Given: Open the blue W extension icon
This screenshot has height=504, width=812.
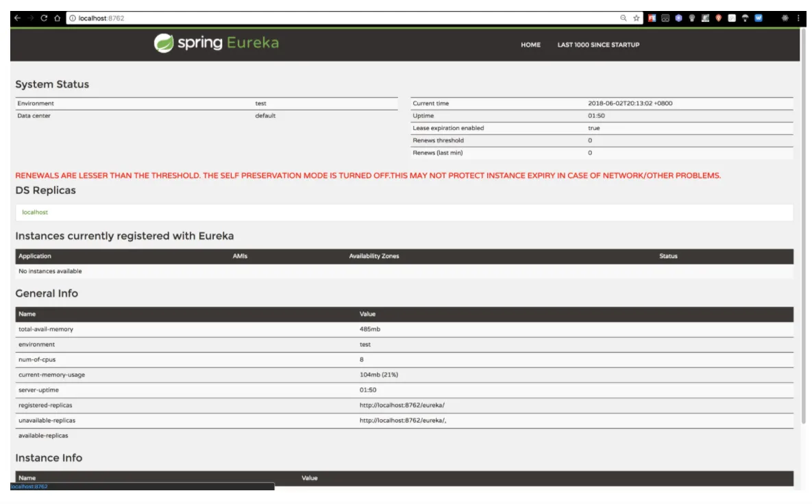Looking at the screenshot, I should pyautogui.click(x=758, y=18).
